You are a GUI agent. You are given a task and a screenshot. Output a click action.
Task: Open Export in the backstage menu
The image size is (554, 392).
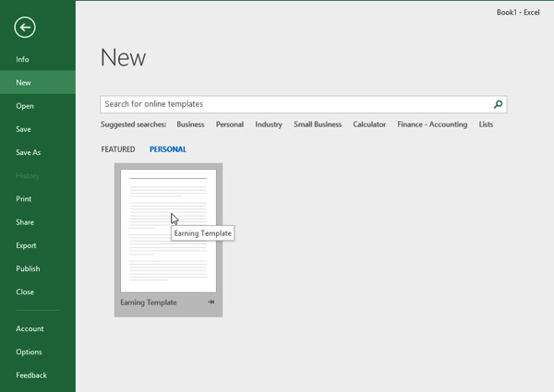click(26, 245)
